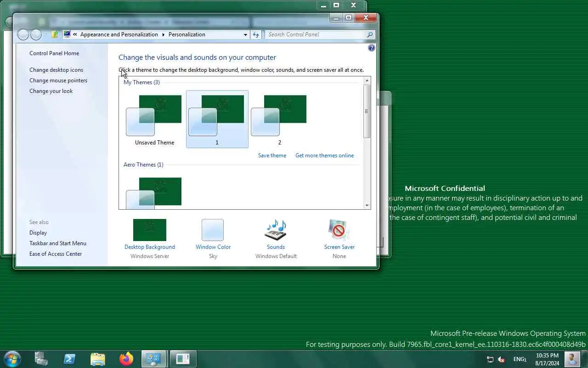Image resolution: width=588 pixels, height=368 pixels.
Task: Expand the double-chevron breadcrumb overflow
Action: tap(75, 34)
